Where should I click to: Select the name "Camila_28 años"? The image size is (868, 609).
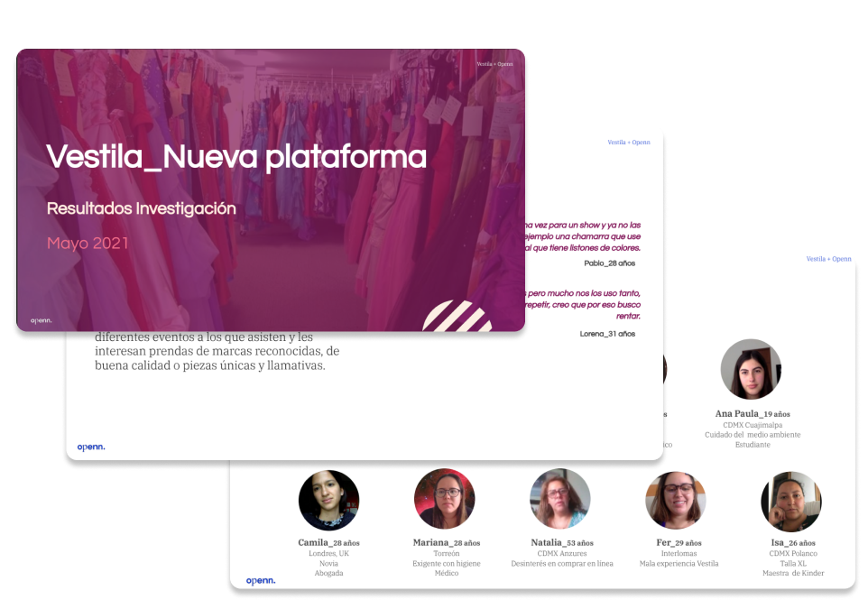click(328, 542)
